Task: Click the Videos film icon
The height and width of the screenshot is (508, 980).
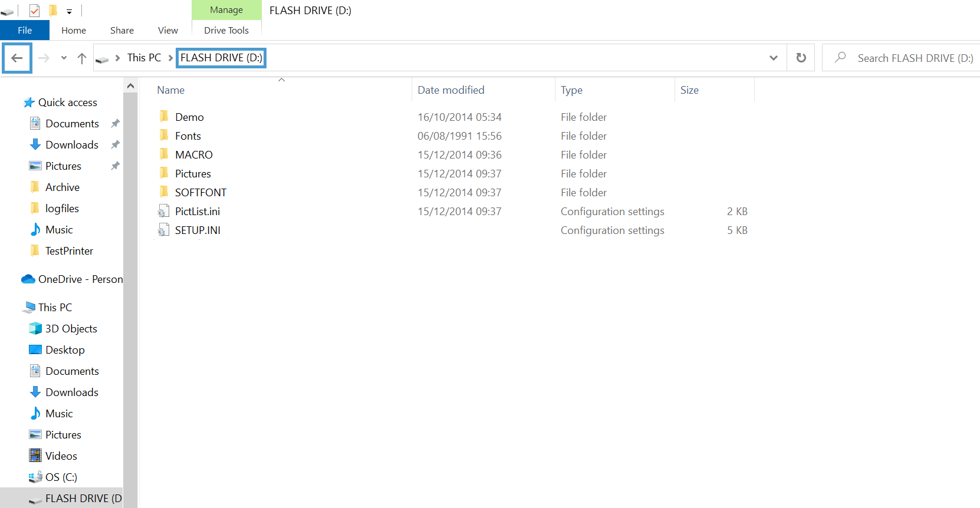Action: click(x=35, y=456)
